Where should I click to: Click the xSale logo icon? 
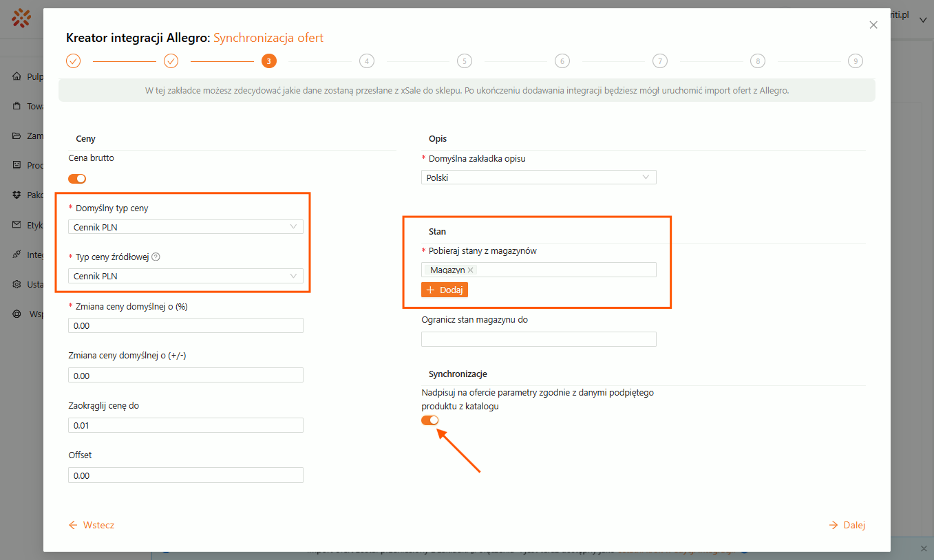[x=21, y=18]
